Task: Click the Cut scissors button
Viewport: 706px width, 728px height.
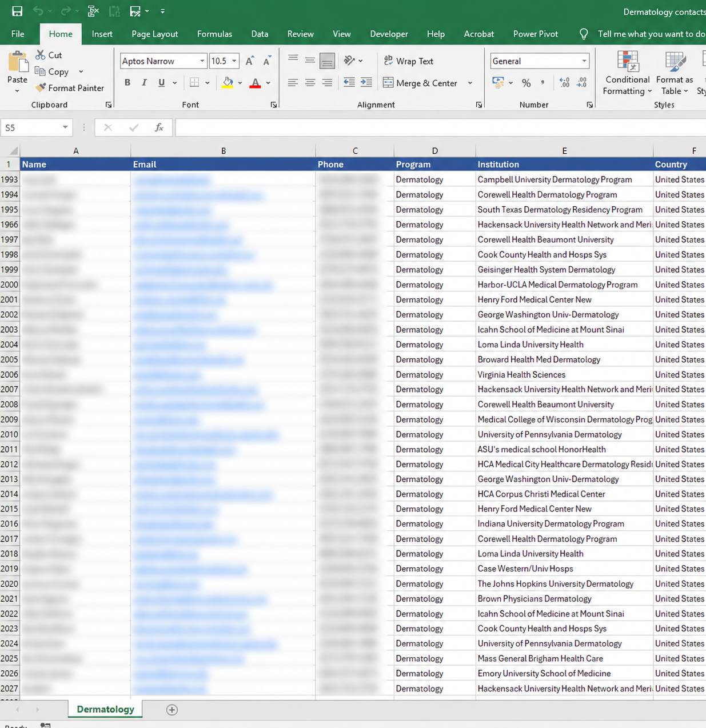Action: click(x=49, y=55)
